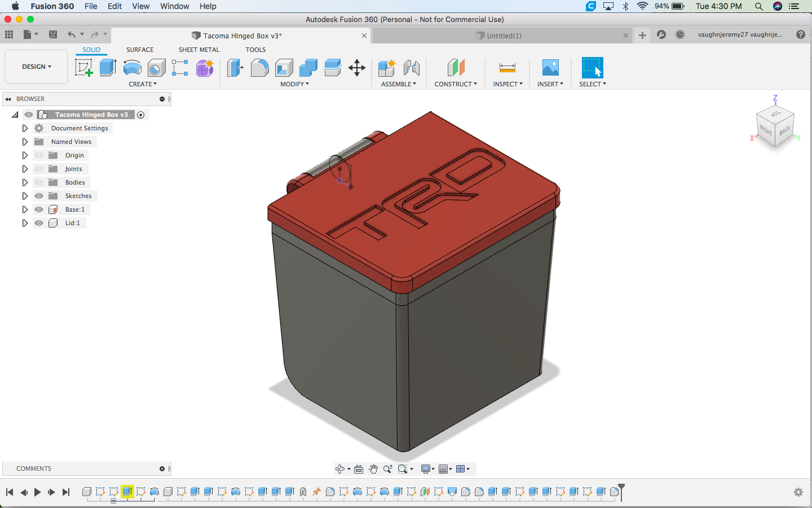Select the Hole tool in the Create toolbar
The width and height of the screenshot is (812, 508).
pyautogui.click(x=156, y=68)
